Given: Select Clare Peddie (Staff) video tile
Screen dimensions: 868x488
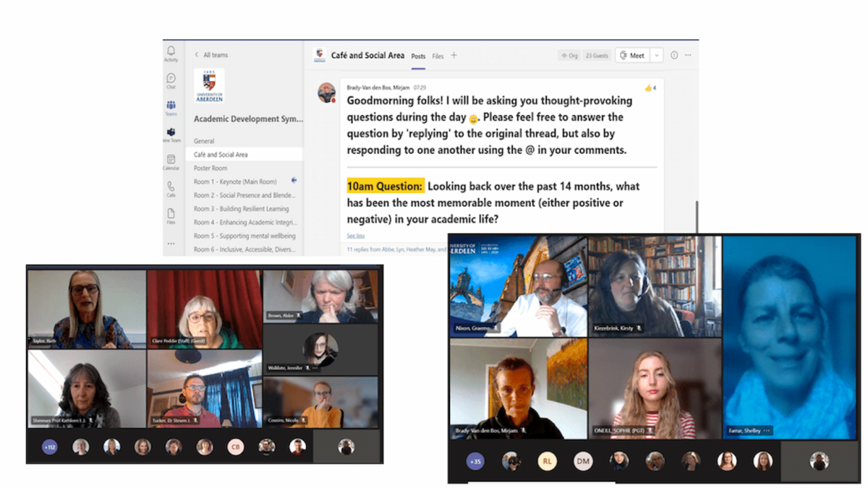Looking at the screenshot, I should 205,309.
